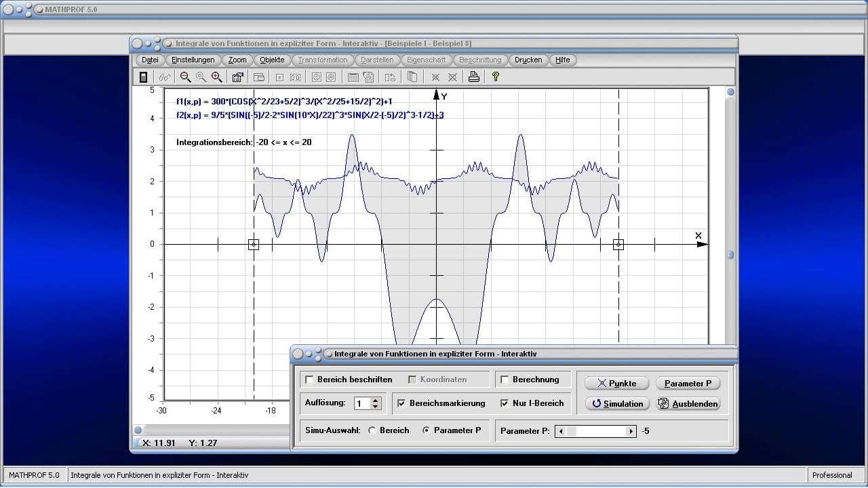
Task: Select the Bereich radio button
Action: tap(372, 430)
